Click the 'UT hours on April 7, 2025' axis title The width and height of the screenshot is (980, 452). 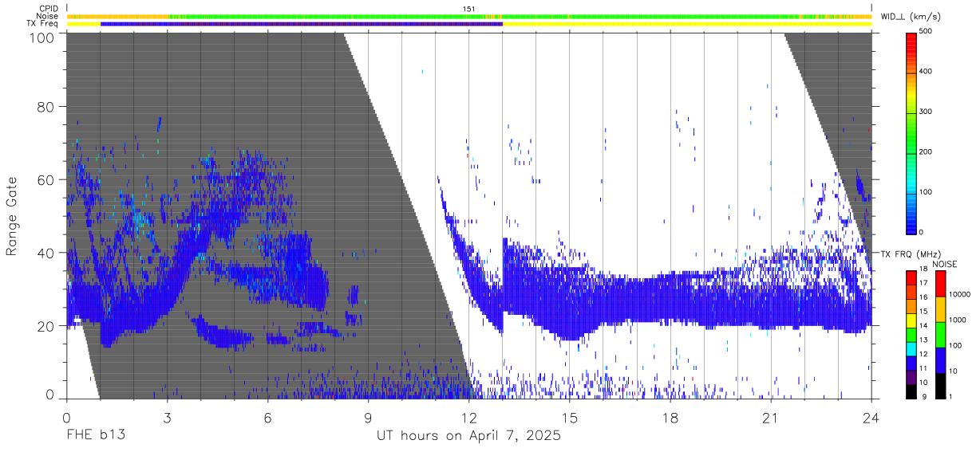pos(468,436)
